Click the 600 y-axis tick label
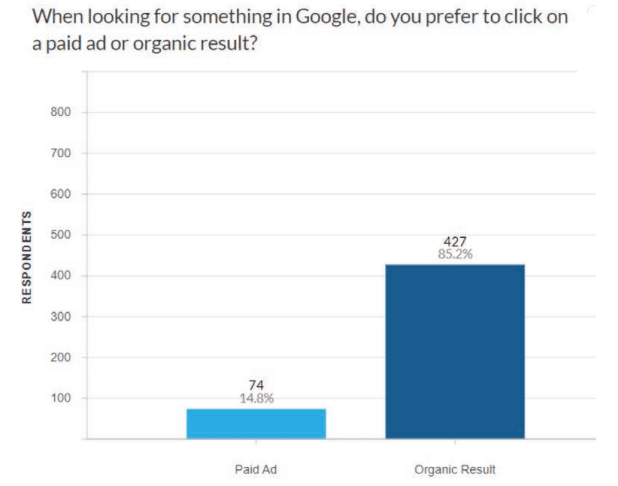The image size is (618, 486). tap(60, 194)
